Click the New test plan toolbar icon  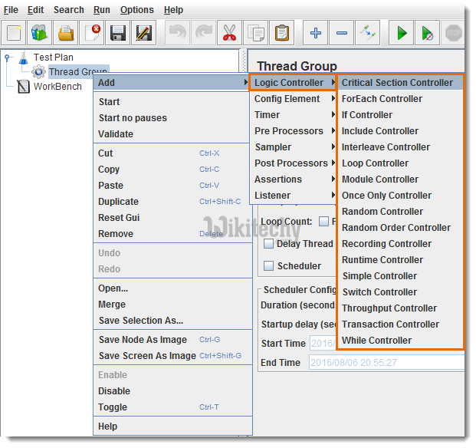coord(15,33)
